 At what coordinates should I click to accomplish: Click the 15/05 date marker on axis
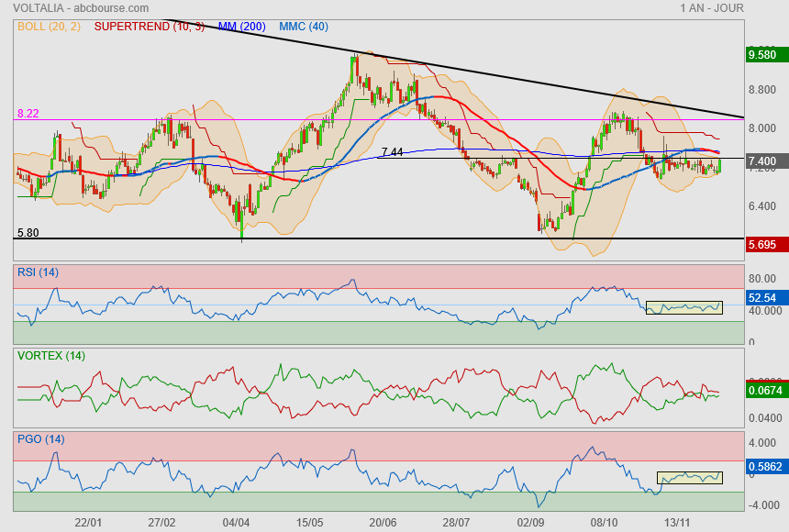pyautogui.click(x=310, y=522)
